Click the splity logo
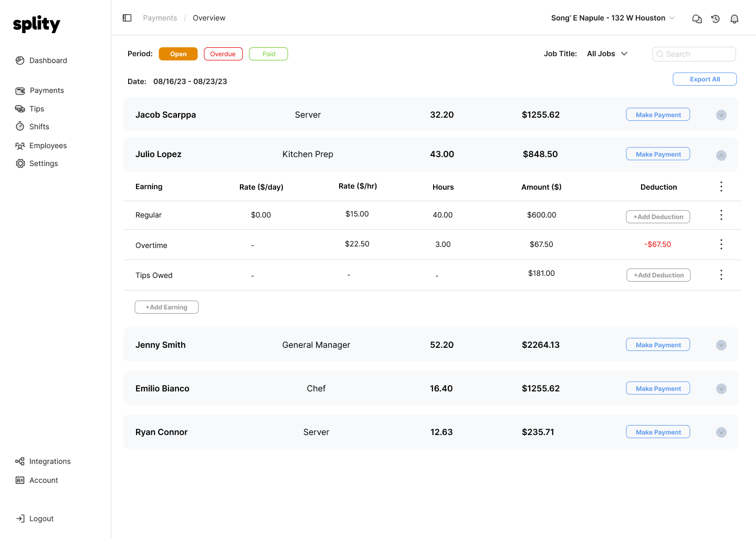 coord(36,24)
